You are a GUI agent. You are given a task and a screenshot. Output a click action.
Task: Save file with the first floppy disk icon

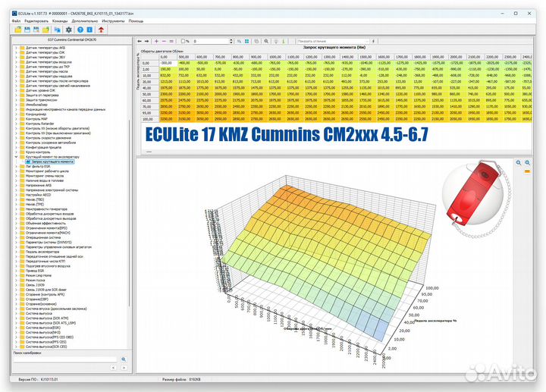27,30
